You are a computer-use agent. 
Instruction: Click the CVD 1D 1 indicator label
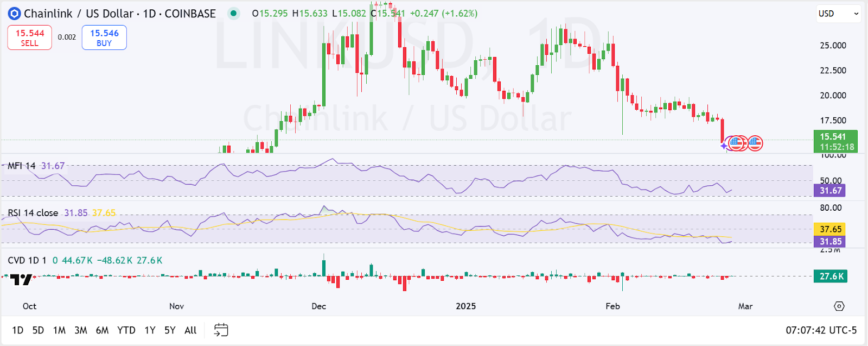[x=27, y=261]
